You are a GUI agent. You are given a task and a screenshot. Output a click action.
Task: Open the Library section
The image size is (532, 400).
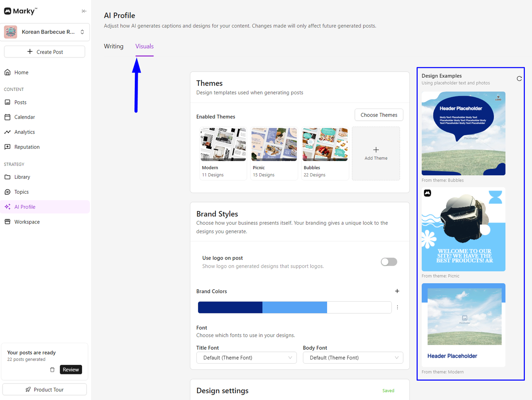point(22,177)
